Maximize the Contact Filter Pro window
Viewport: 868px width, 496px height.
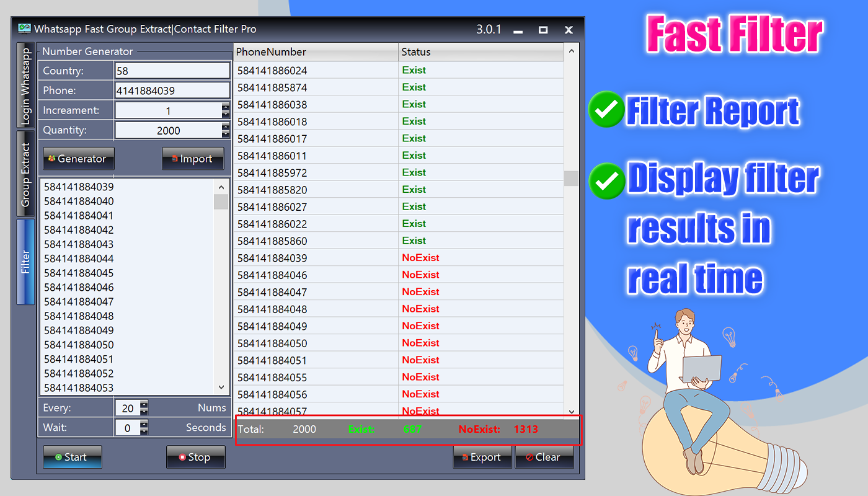(543, 30)
